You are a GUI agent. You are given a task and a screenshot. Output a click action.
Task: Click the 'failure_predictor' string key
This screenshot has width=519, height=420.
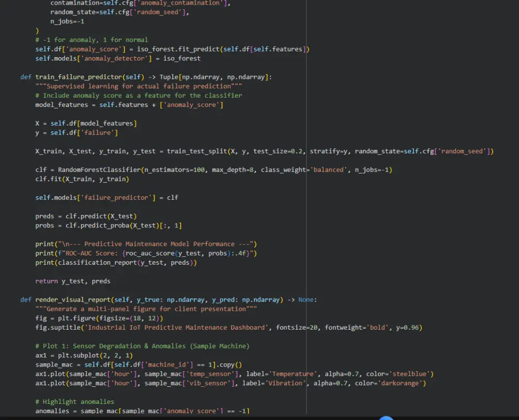pyautogui.click(x=116, y=198)
